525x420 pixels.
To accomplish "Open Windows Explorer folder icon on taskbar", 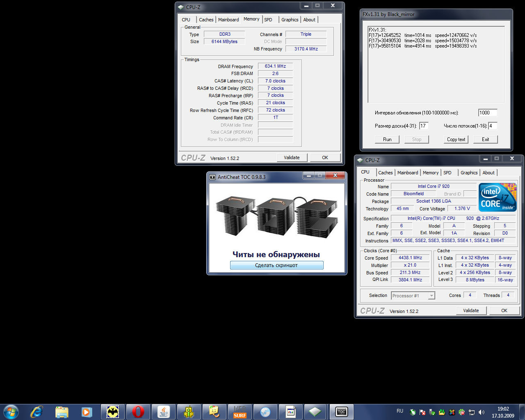I will click(x=62, y=411).
